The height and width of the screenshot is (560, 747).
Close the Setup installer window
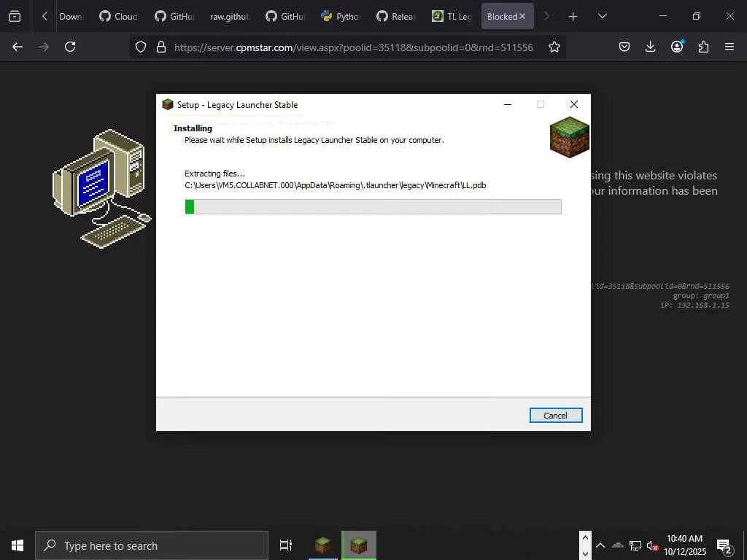(574, 104)
